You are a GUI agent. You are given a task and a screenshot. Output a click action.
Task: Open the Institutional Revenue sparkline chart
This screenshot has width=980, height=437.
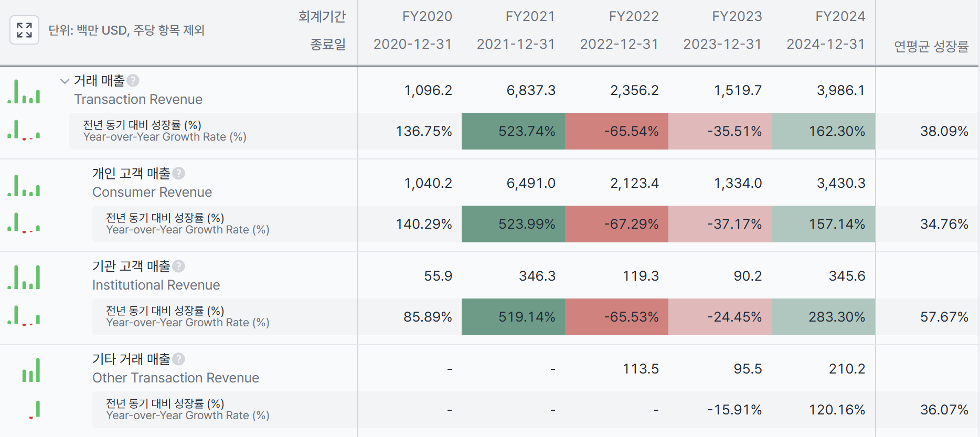(x=24, y=277)
